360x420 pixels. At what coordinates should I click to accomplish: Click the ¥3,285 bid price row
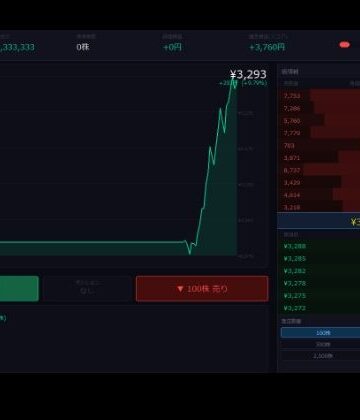pyautogui.click(x=319, y=259)
